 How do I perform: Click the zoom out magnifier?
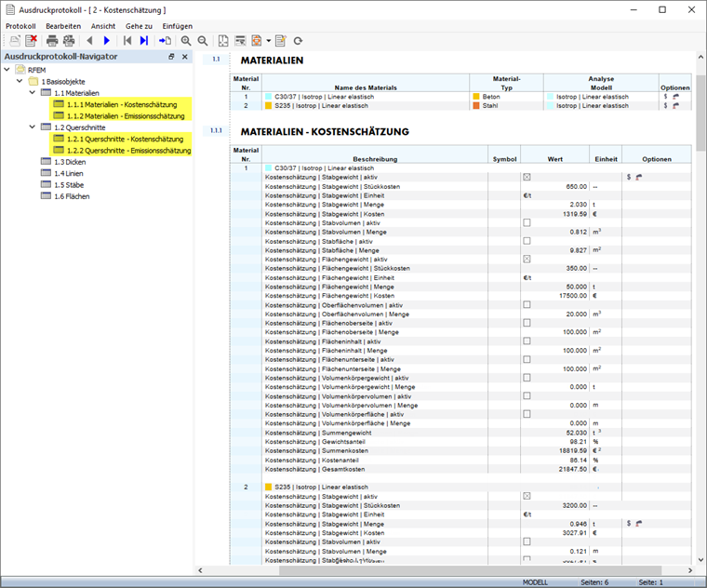[x=203, y=41]
